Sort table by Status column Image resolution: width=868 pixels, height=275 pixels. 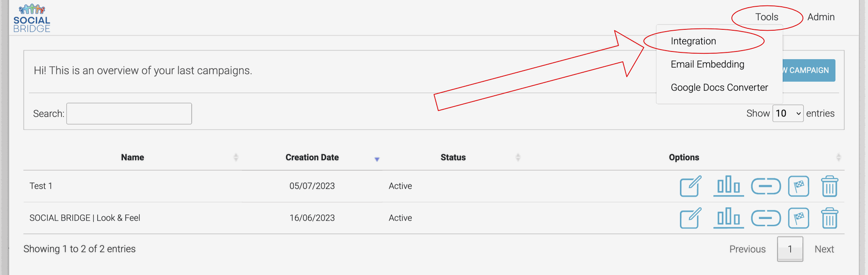pyautogui.click(x=453, y=157)
